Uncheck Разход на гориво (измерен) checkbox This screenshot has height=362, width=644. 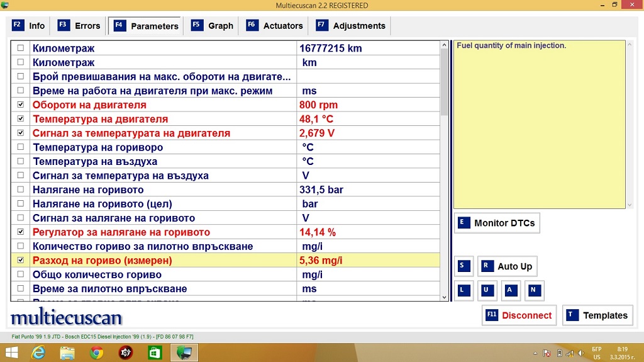(21, 260)
